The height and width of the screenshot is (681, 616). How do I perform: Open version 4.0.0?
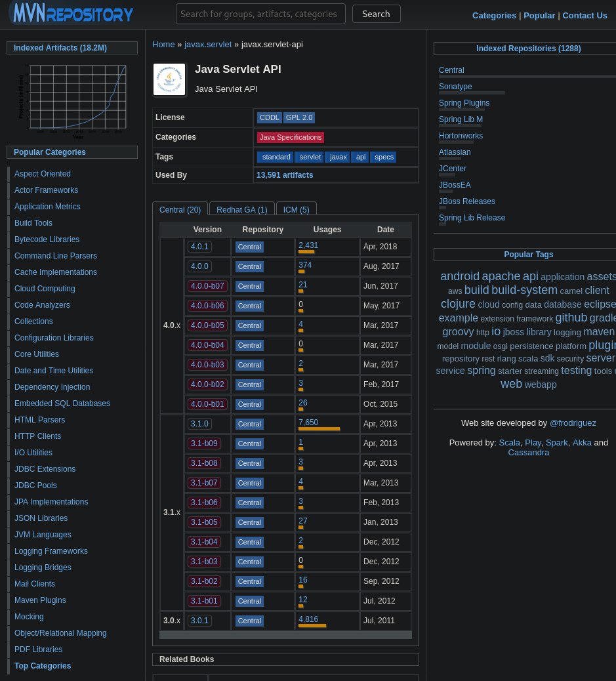click(x=199, y=266)
